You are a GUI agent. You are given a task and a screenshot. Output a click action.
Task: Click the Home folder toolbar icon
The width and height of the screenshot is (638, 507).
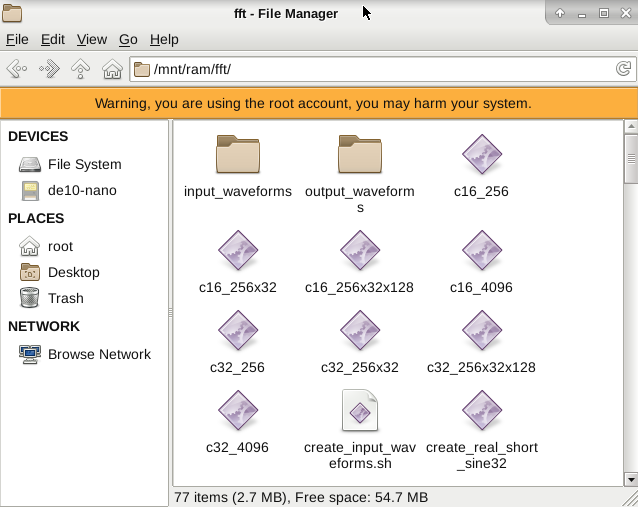[x=113, y=69]
